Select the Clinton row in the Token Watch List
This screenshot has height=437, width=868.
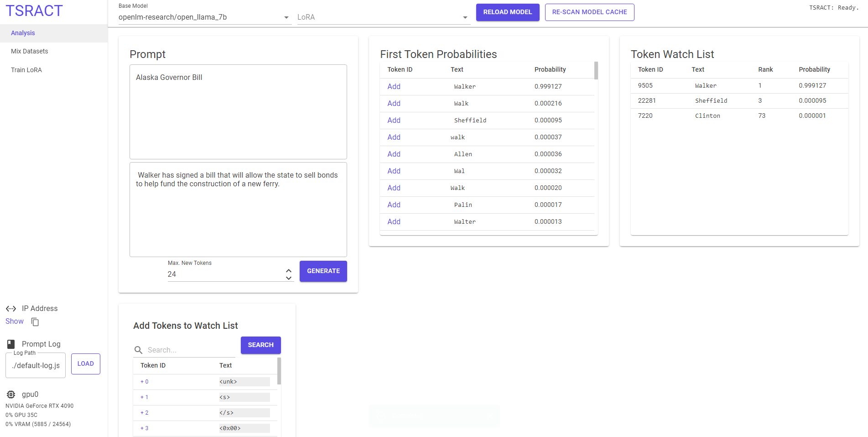(x=739, y=116)
